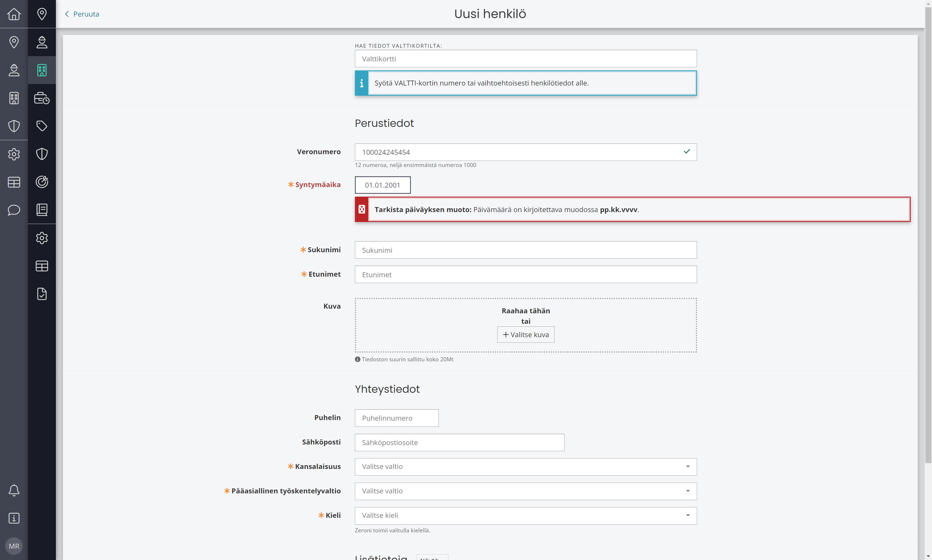This screenshot has height=560, width=932.
Task: Select the highlighted green building icon
Action: coord(42,70)
